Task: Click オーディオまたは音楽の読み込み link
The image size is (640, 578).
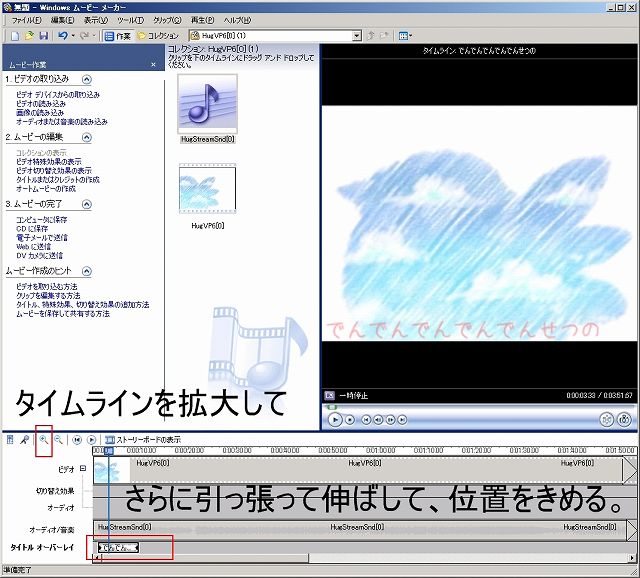Action: (x=62, y=122)
